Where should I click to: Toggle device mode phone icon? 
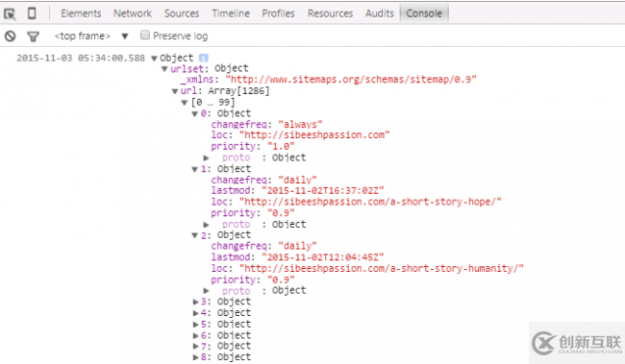[x=32, y=13]
